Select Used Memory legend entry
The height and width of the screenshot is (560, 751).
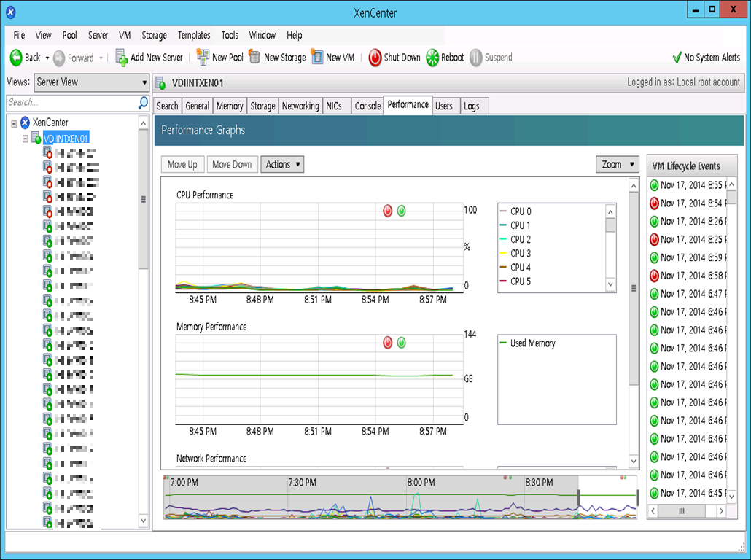click(x=527, y=343)
